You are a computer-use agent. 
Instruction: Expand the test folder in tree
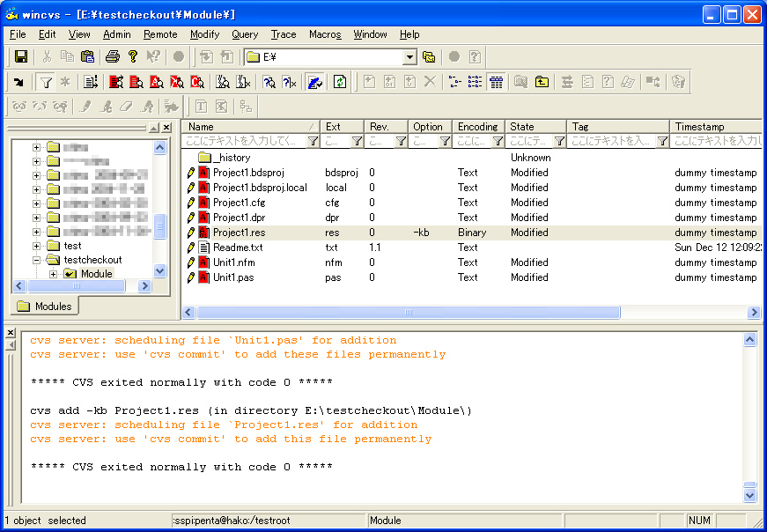36,246
